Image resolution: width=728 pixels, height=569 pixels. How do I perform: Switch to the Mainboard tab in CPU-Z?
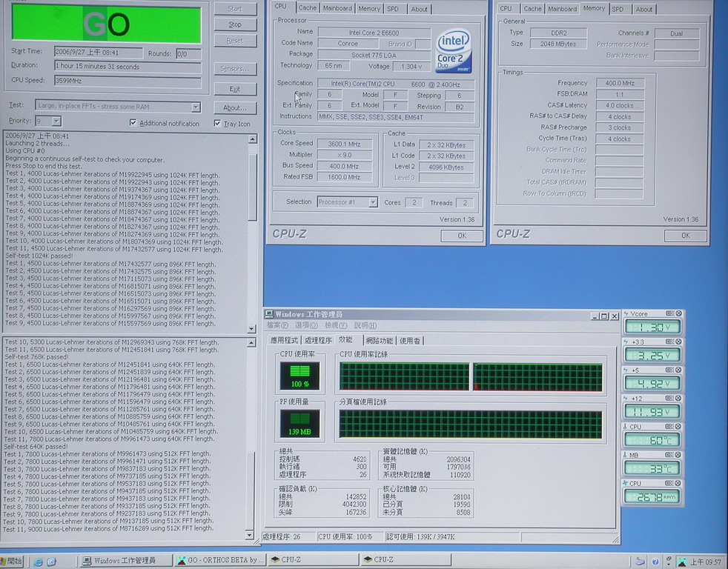click(337, 9)
